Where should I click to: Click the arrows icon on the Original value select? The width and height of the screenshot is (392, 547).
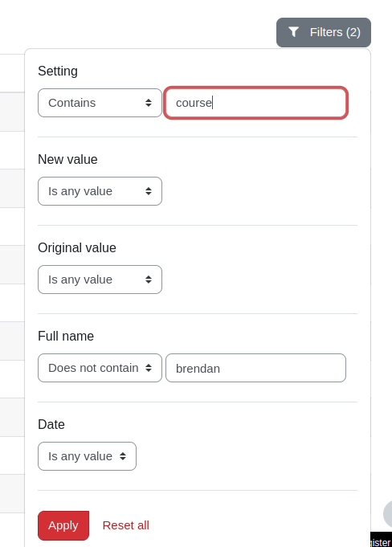tap(149, 279)
